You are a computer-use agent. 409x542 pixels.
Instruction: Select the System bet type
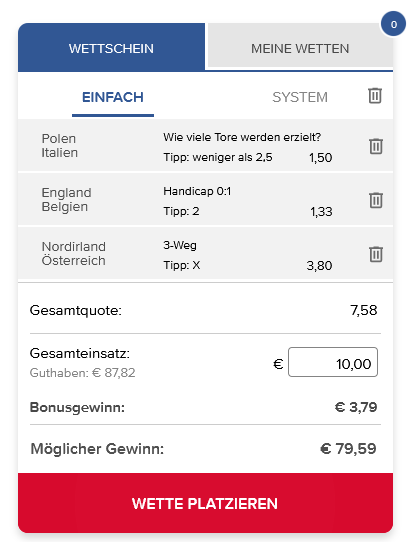point(300,97)
